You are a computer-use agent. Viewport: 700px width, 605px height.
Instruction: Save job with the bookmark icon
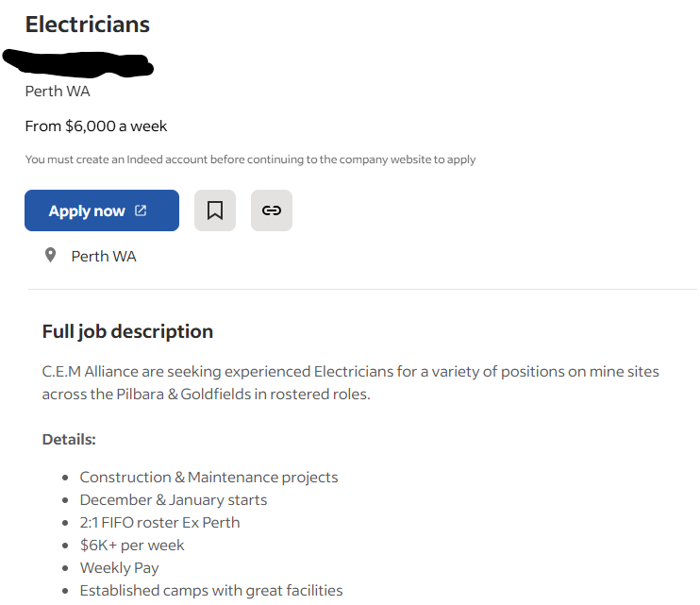click(x=215, y=210)
